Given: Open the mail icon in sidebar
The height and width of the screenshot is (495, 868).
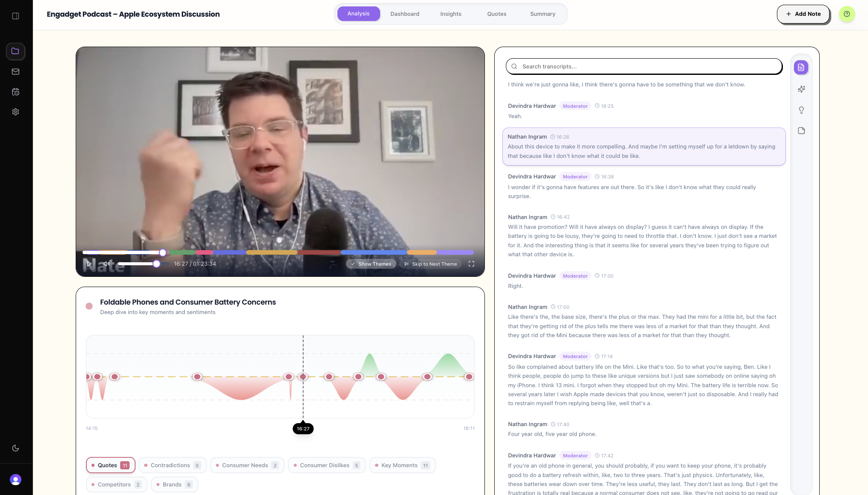Looking at the screenshot, I should tap(15, 71).
